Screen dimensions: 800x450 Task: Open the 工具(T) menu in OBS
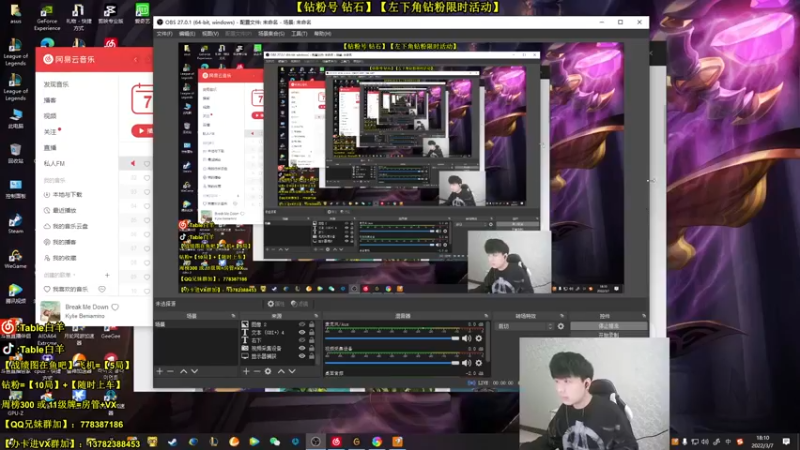(x=299, y=34)
